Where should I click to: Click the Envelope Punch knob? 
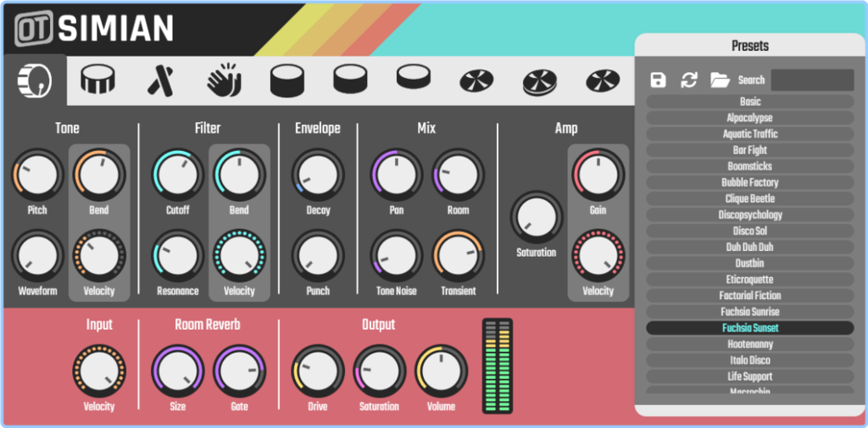(318, 256)
